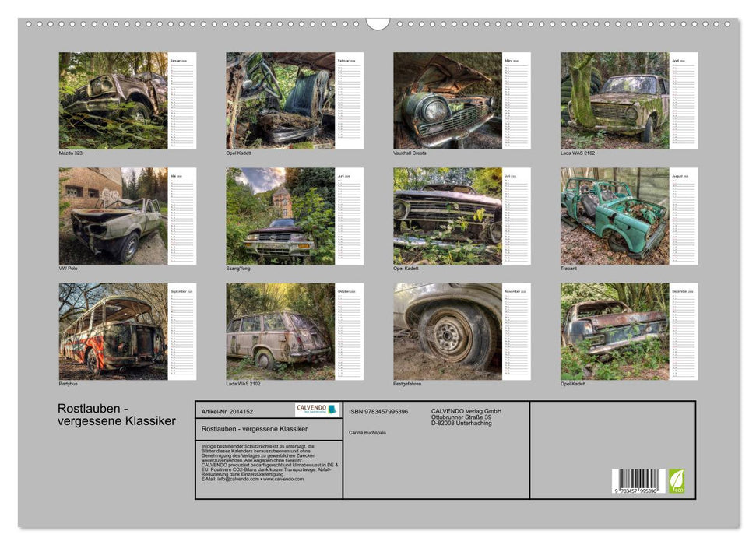Open the VW Polo car photo
Image resolution: width=756 pixels, height=545 pixels.
point(113,216)
